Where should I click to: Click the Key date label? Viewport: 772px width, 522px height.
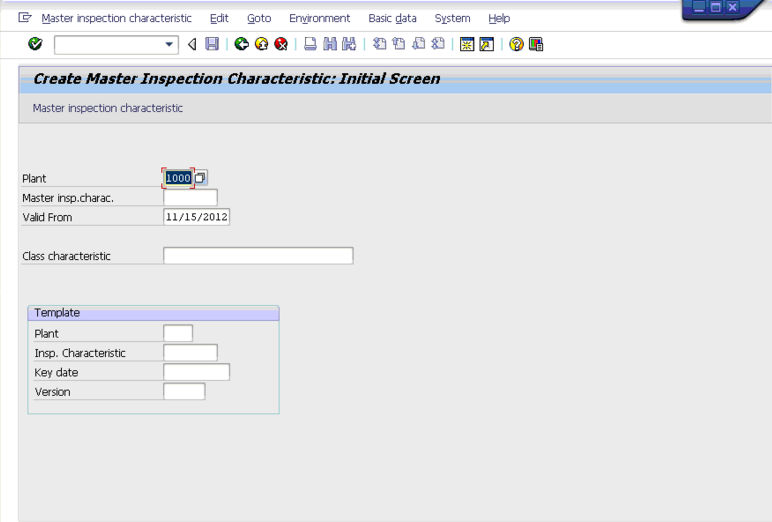pyautogui.click(x=56, y=373)
